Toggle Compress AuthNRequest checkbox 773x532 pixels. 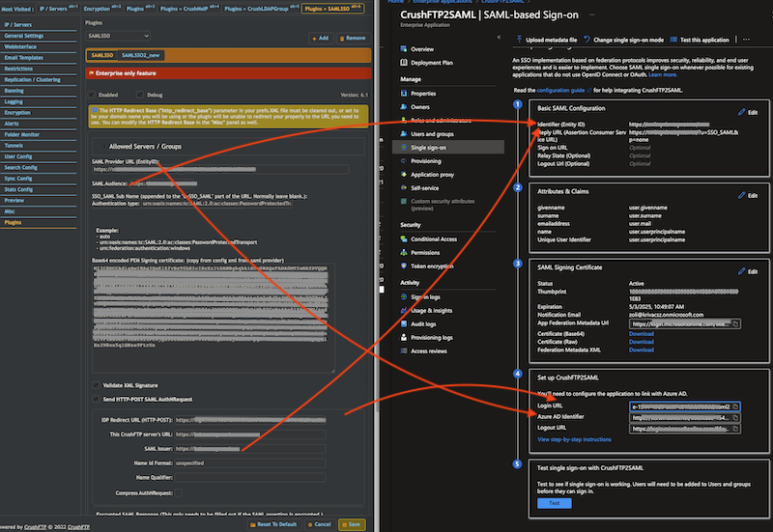[x=179, y=492]
